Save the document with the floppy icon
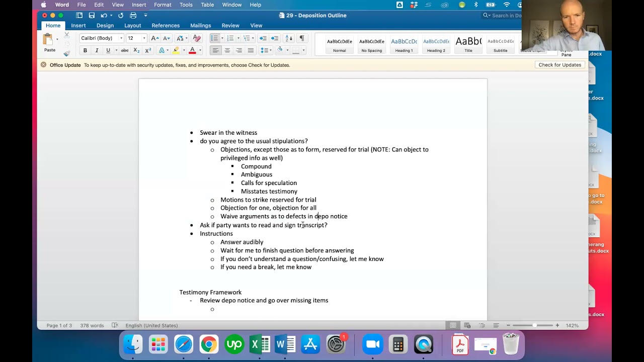This screenshot has height=362, width=644. coord(92,16)
